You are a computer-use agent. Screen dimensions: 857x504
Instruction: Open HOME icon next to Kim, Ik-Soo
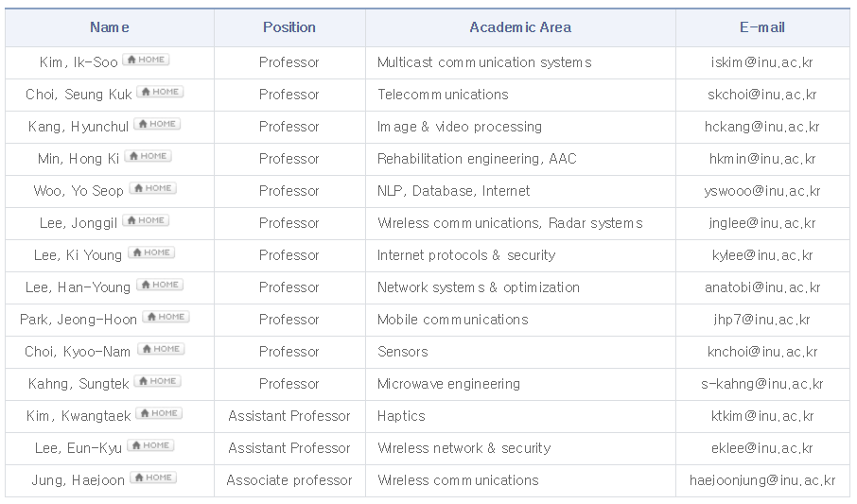click(x=146, y=60)
